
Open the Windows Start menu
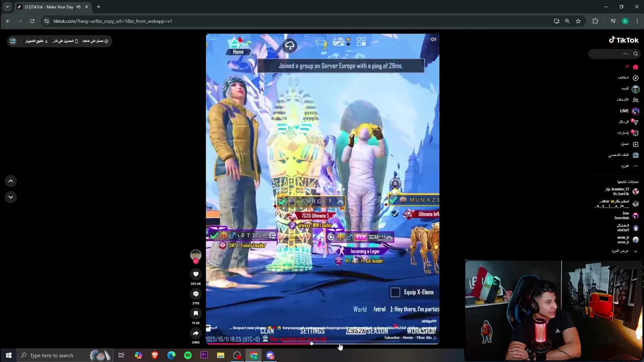(9, 355)
